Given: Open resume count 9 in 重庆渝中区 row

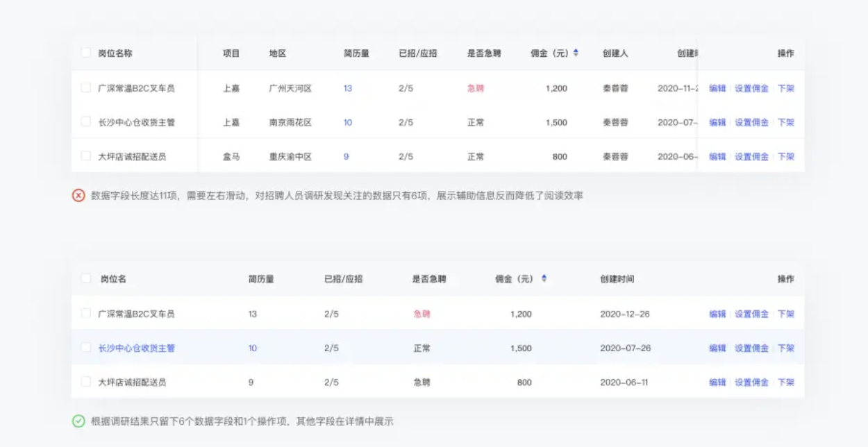Looking at the screenshot, I should point(346,156).
